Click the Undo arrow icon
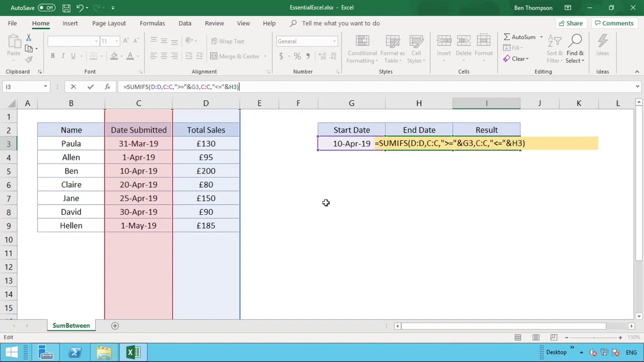This screenshot has width=644, height=362. 80,8
